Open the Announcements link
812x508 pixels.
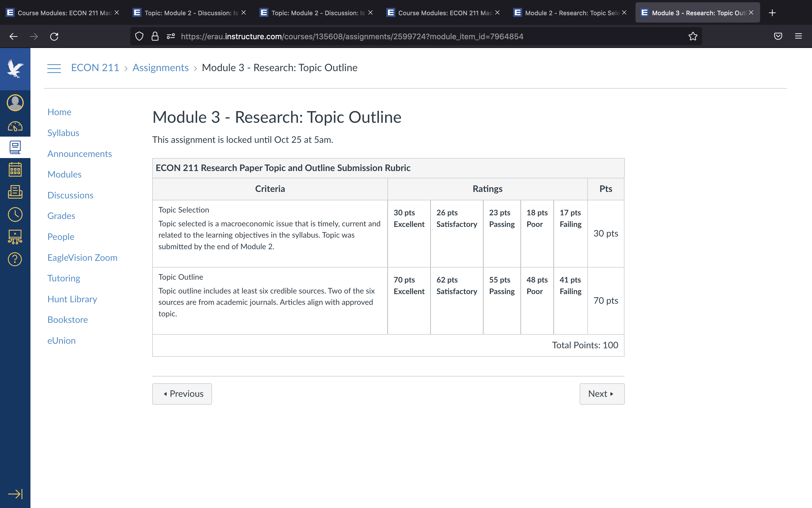point(80,154)
